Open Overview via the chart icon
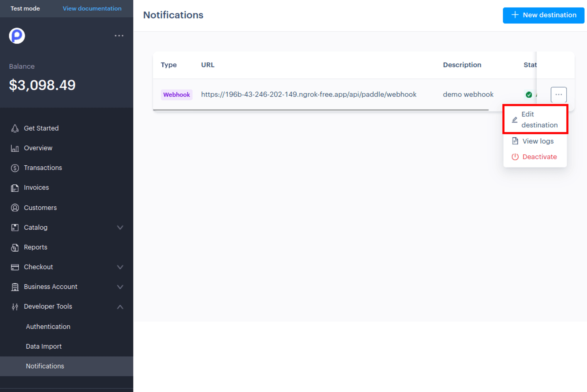The width and height of the screenshot is (587, 392). (x=15, y=148)
